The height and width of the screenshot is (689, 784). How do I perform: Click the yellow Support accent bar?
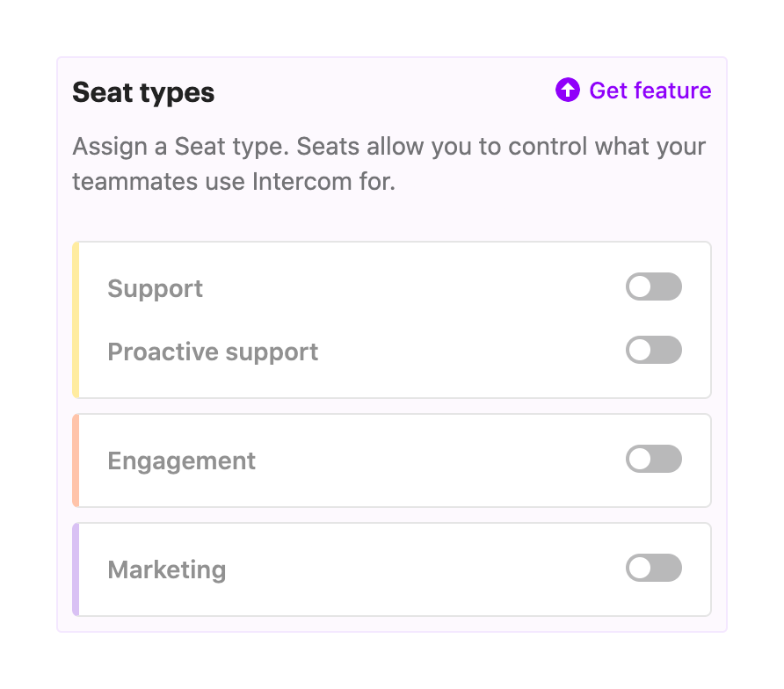[76, 319]
